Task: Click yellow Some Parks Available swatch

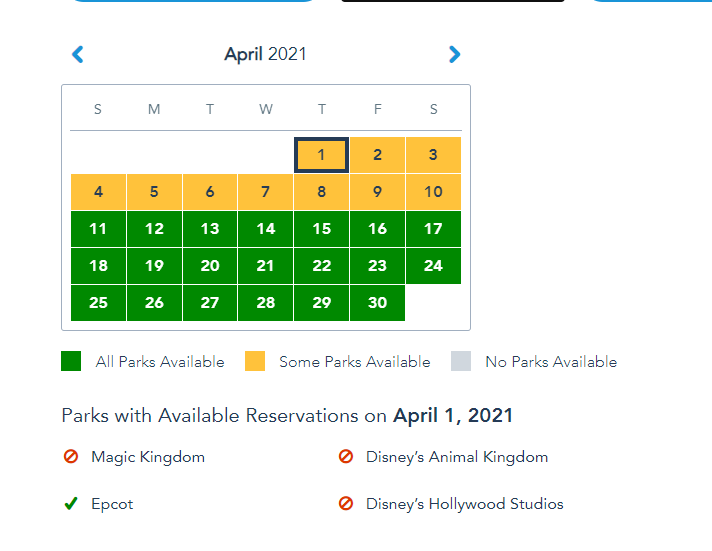Action: click(x=255, y=362)
